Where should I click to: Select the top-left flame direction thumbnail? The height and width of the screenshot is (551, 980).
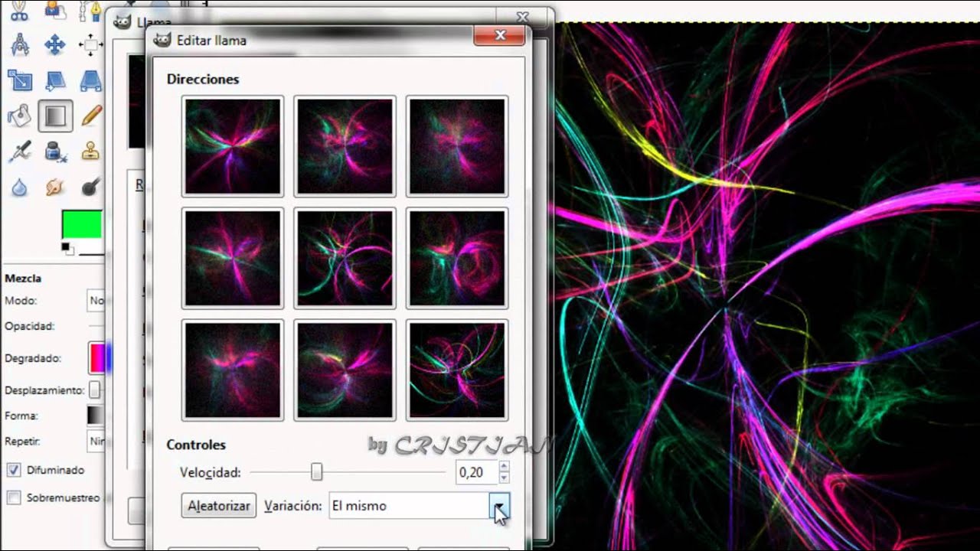pyautogui.click(x=233, y=146)
